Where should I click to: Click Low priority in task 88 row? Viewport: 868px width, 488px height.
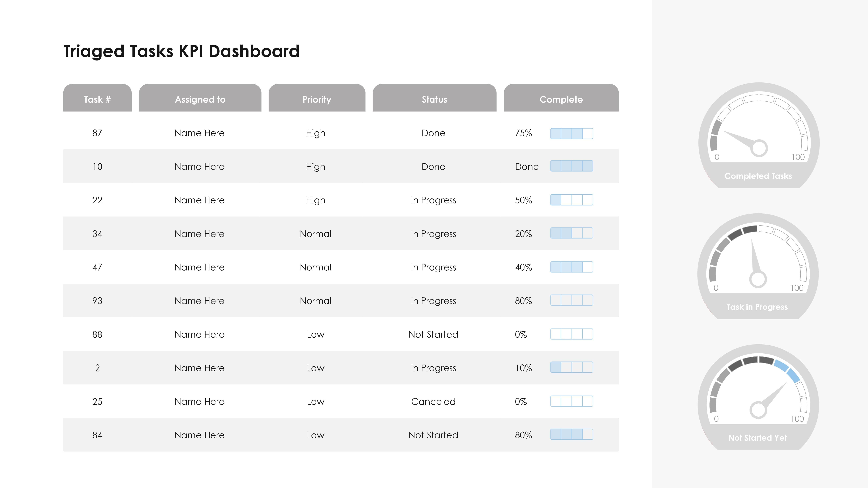[316, 334]
